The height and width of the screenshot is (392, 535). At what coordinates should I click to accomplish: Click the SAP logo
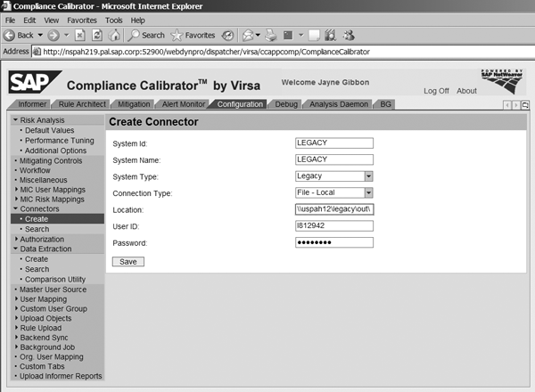pos(35,82)
